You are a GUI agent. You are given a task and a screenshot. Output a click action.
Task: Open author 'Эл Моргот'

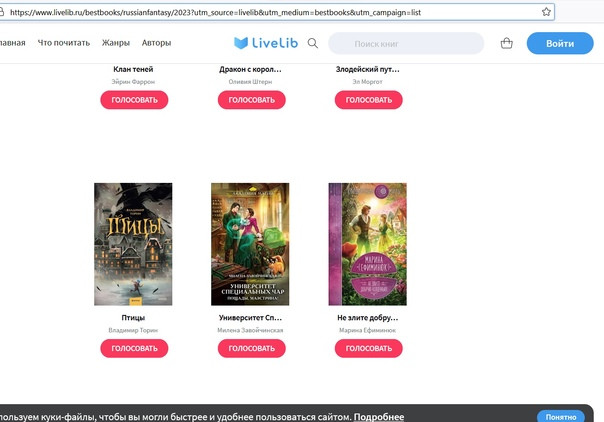[367, 82]
